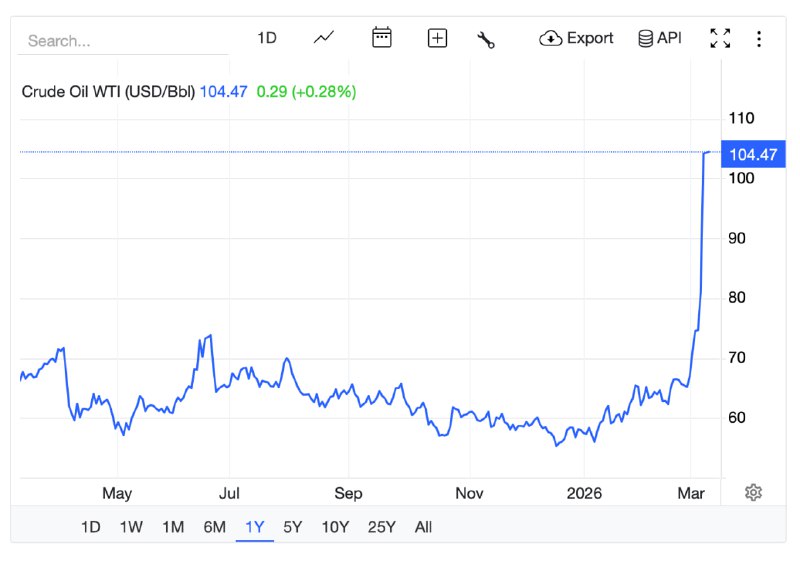Select the 1M time range

pos(173,527)
